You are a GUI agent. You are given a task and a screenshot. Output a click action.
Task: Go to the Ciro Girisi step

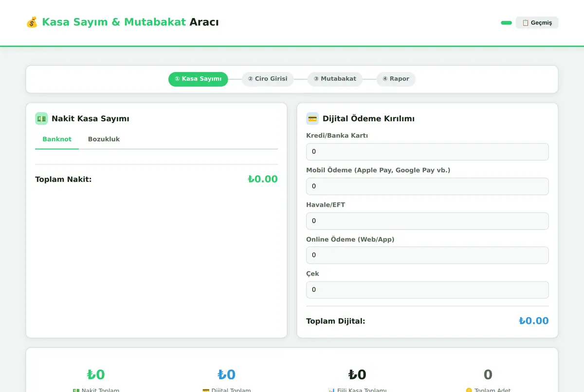tap(268, 79)
